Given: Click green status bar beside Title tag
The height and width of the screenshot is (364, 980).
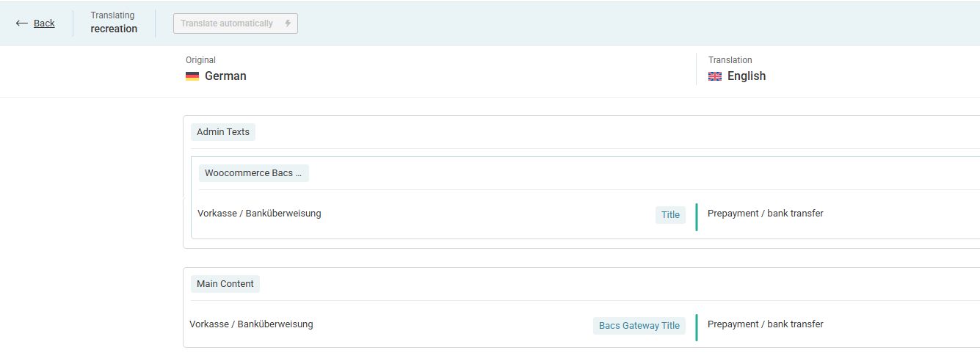Looking at the screenshot, I should [696, 217].
